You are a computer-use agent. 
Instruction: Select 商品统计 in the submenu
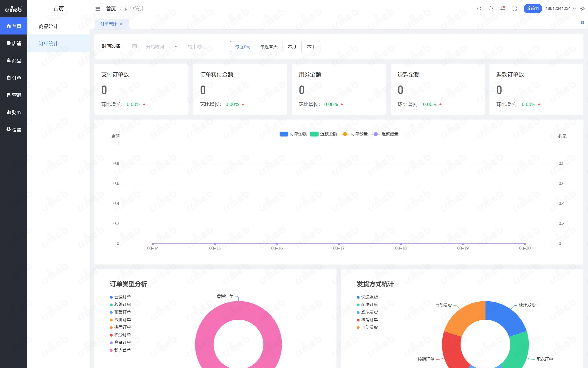[x=58, y=26]
